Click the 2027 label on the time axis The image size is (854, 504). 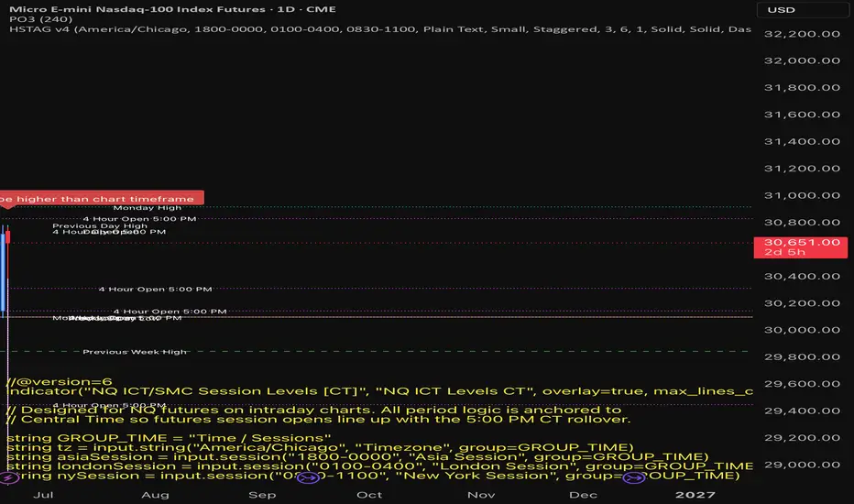click(x=695, y=495)
